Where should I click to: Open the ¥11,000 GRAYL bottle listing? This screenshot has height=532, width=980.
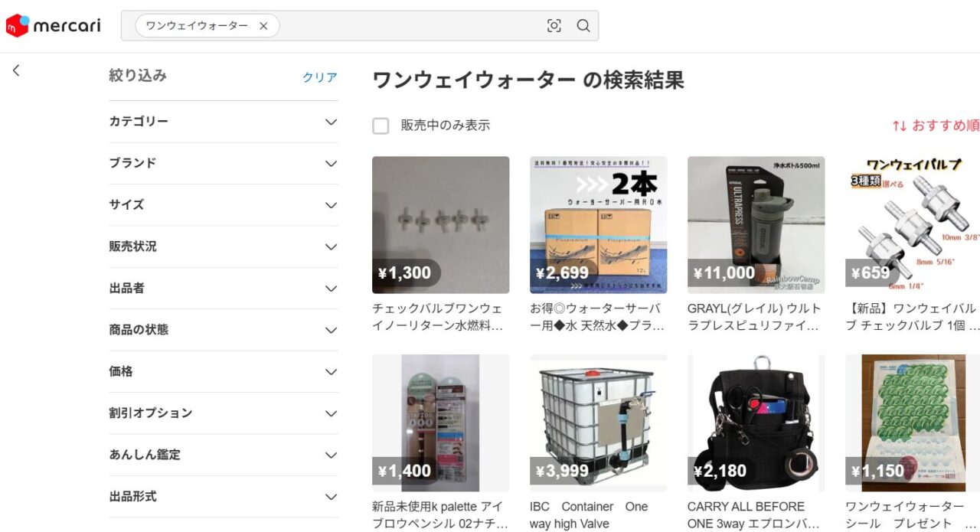click(756, 225)
